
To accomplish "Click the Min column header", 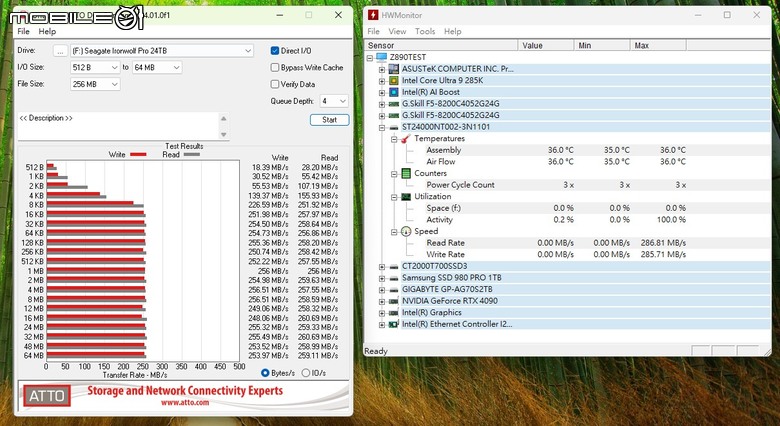I will pyautogui.click(x=602, y=45).
